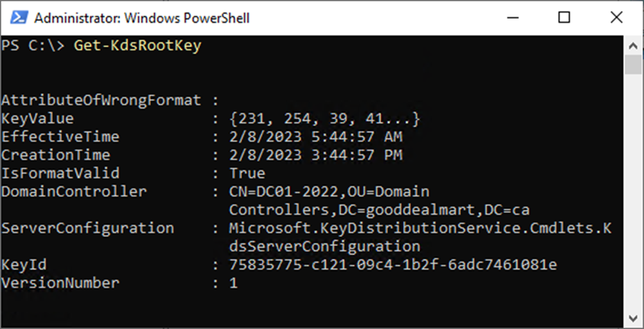Click the scrollbar up arrow

pyautogui.click(x=634, y=45)
